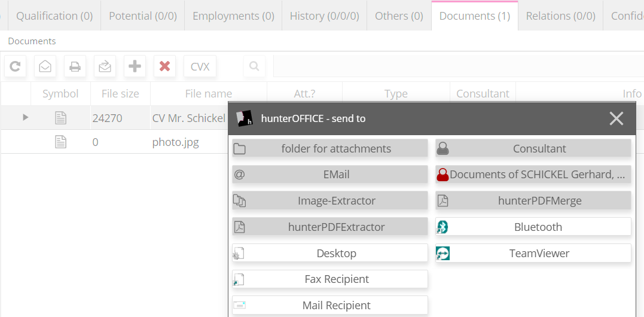Switch to the Potential (0/0) tab
The width and height of the screenshot is (644, 317).
pyautogui.click(x=143, y=16)
